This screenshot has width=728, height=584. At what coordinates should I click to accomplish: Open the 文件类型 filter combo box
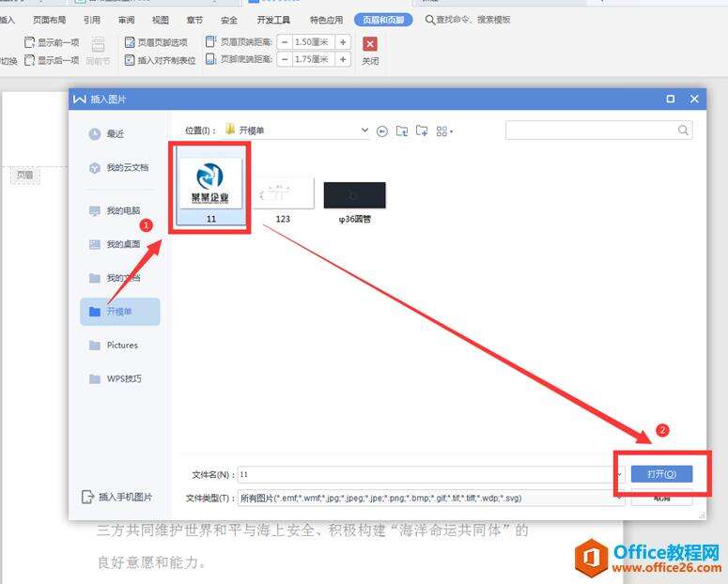pos(431,499)
